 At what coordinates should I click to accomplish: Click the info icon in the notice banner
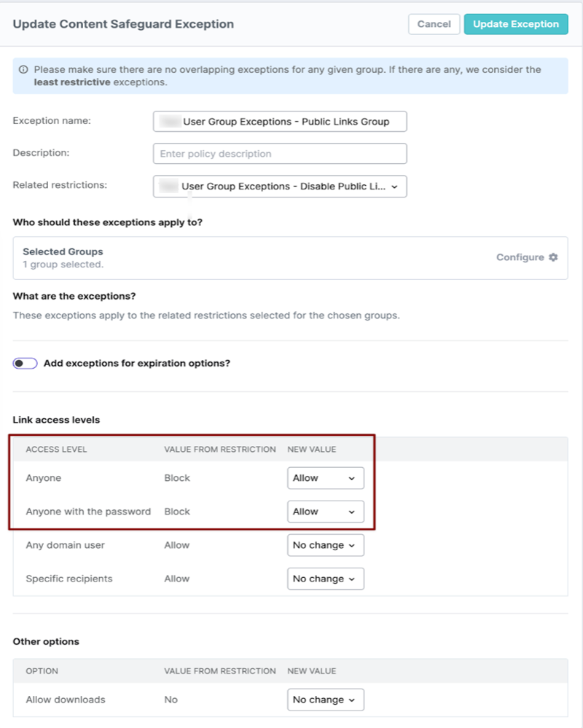click(24, 70)
